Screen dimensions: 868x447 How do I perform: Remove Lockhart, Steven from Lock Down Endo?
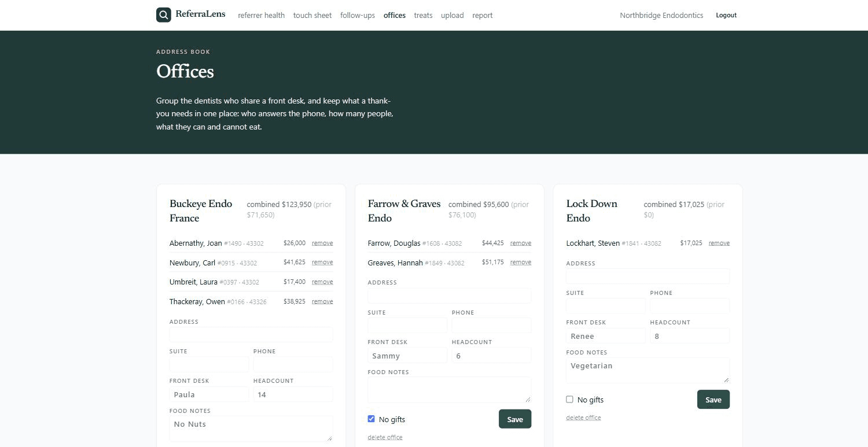(x=719, y=243)
